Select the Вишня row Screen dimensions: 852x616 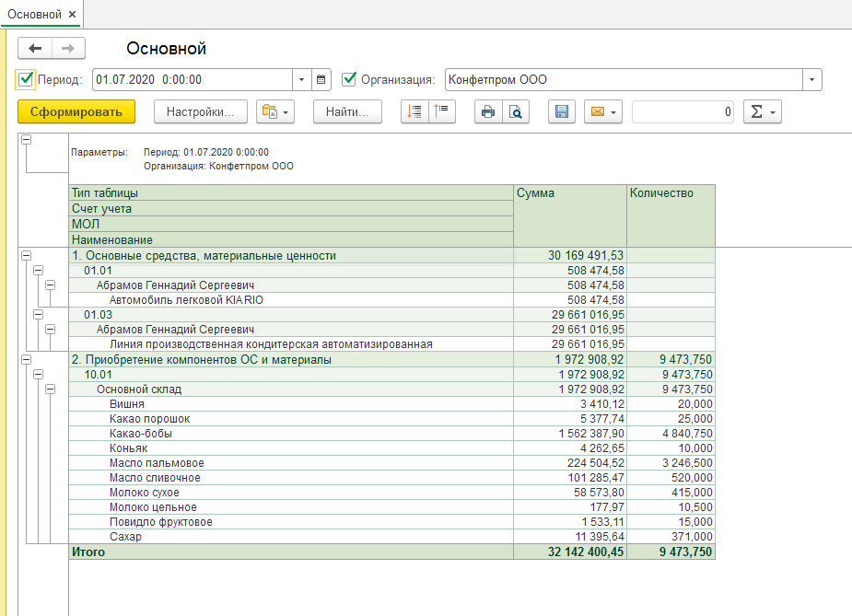(391, 404)
